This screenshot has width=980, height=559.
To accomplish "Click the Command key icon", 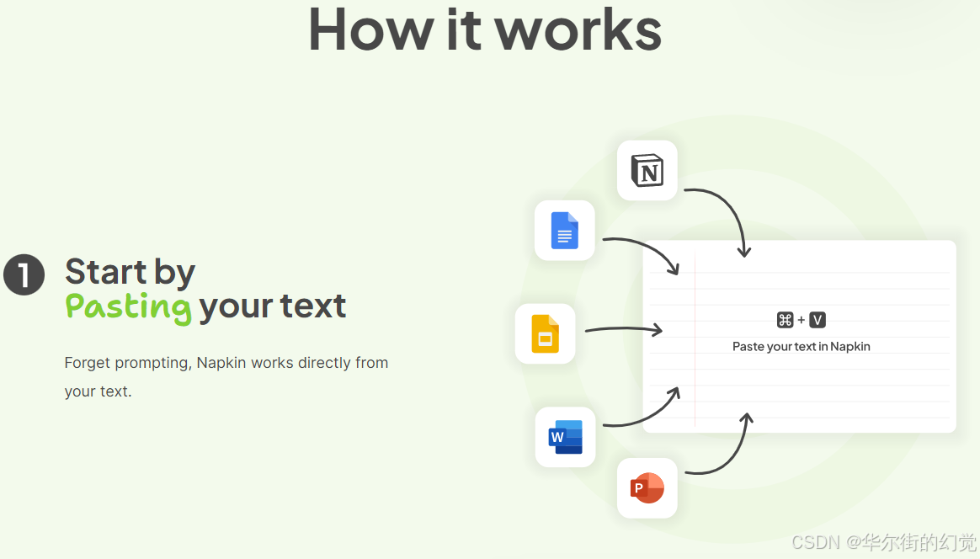I will pos(785,320).
